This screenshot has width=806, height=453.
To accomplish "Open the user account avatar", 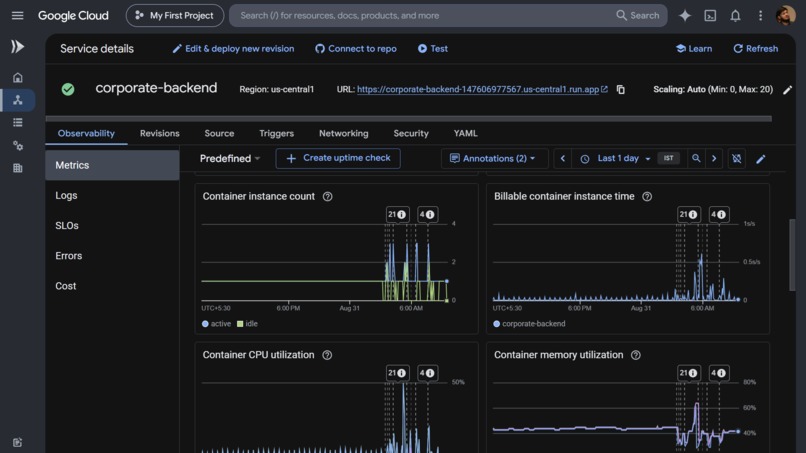I will click(x=785, y=15).
